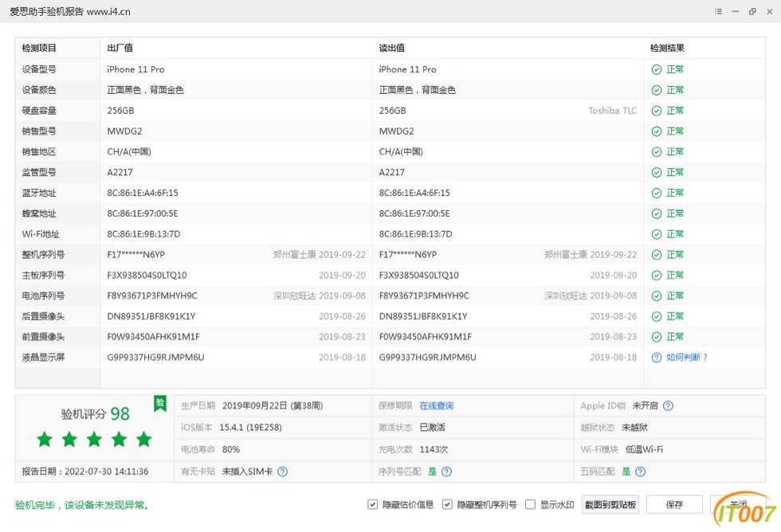
Task: Select factory Bluetooth address 8C:86:1E:A4:6F:15
Action: tap(143, 193)
